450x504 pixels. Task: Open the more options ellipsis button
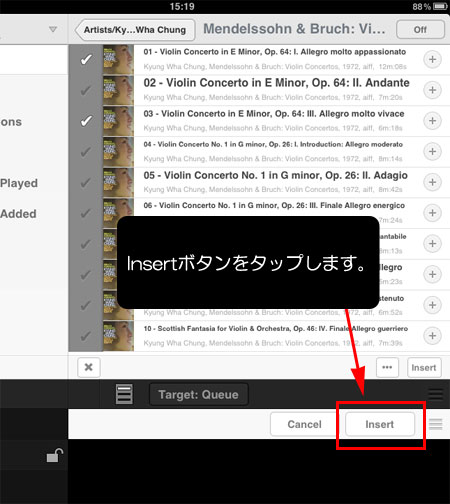pyautogui.click(x=387, y=367)
